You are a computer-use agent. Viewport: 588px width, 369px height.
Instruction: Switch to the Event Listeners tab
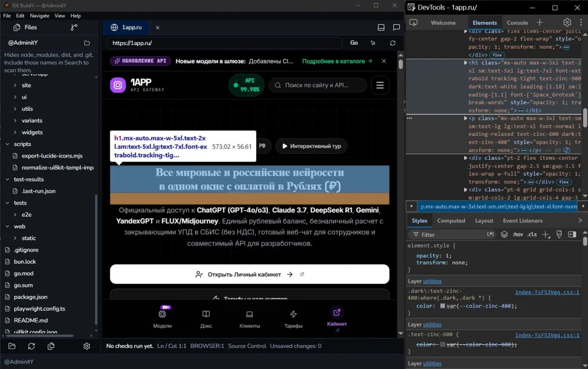(523, 221)
